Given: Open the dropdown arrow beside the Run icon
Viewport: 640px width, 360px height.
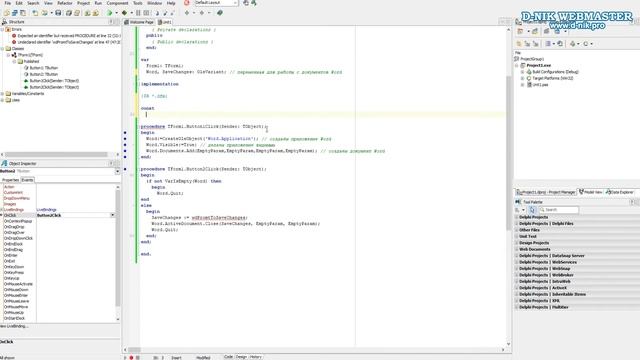Looking at the screenshot, I should 116,13.
